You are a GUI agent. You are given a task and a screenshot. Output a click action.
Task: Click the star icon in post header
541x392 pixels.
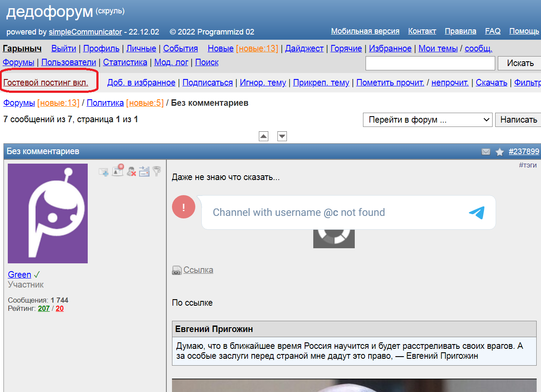click(500, 152)
